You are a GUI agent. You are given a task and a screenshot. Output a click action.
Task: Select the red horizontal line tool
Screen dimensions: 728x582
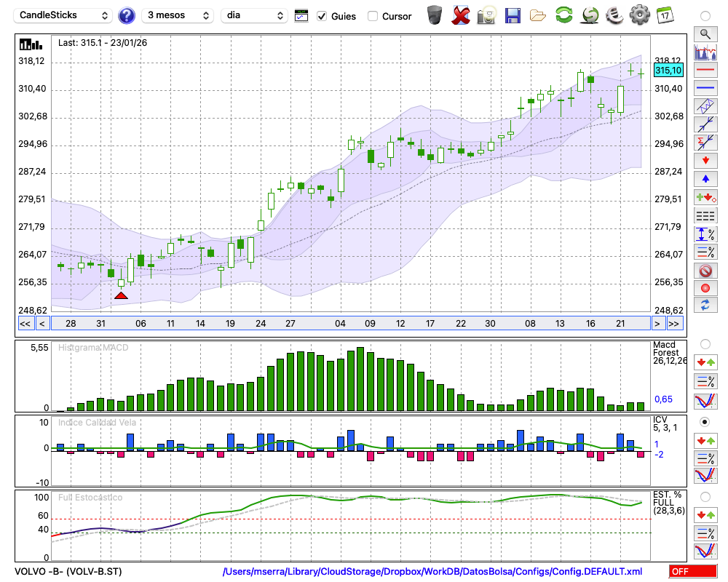(705, 71)
